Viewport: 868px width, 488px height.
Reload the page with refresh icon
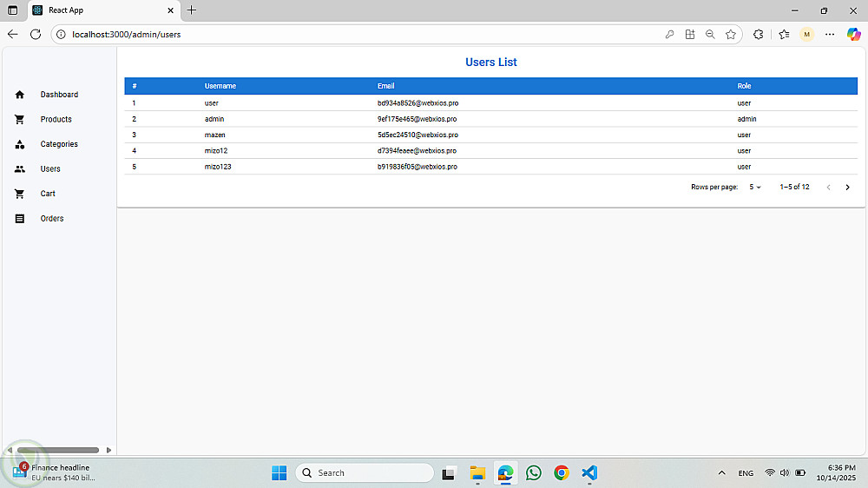tap(36, 35)
